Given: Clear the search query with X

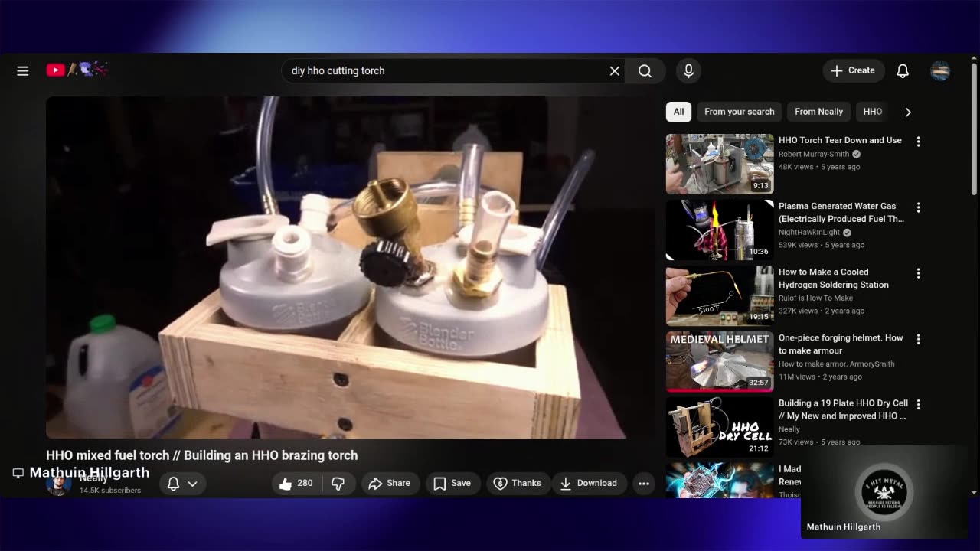Looking at the screenshot, I should [x=614, y=70].
